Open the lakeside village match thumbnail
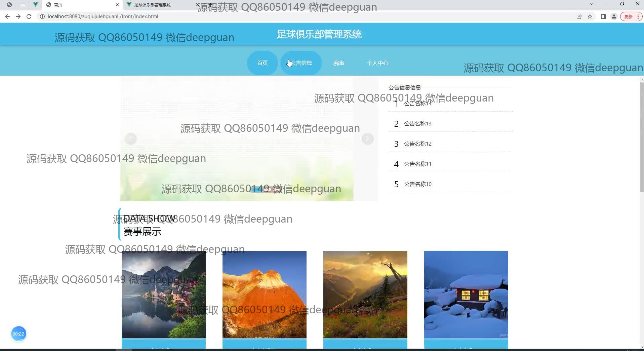Screen dimensions: 644x351 [x=164, y=295]
